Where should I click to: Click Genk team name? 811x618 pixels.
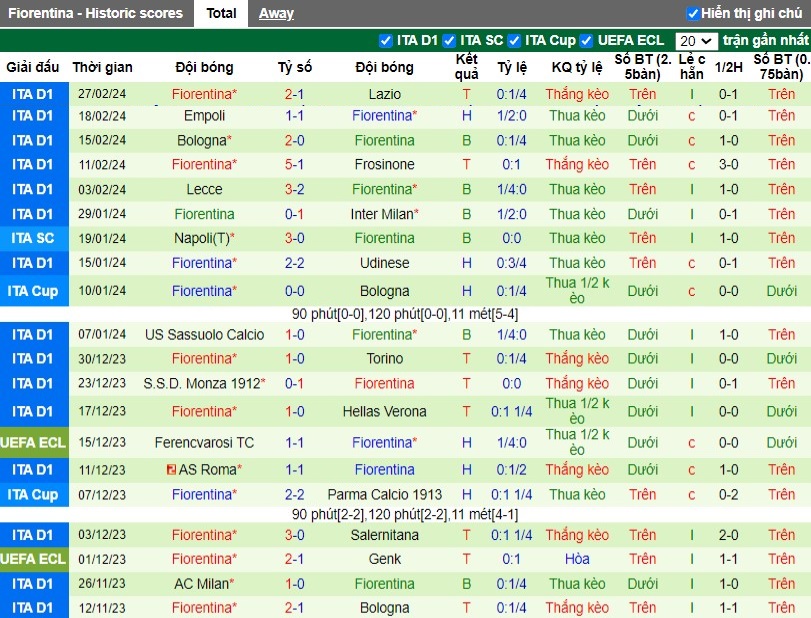coord(385,559)
